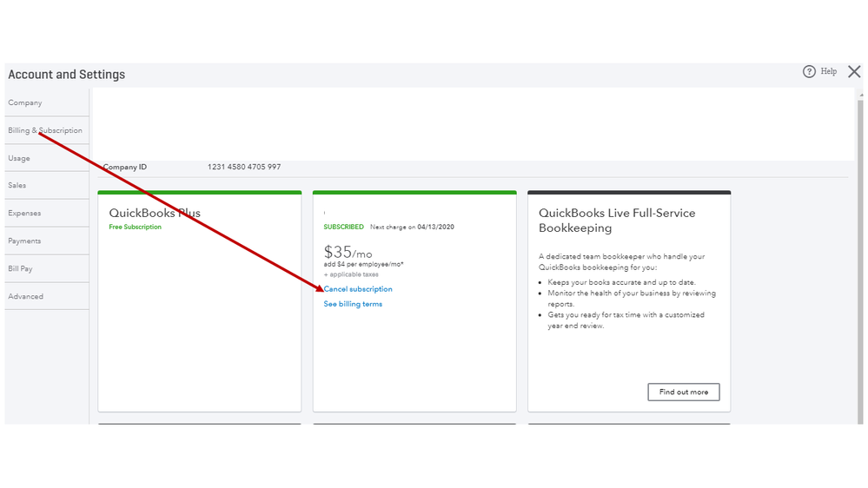Click the Next charge on 04/13/2020 text

pyautogui.click(x=412, y=227)
